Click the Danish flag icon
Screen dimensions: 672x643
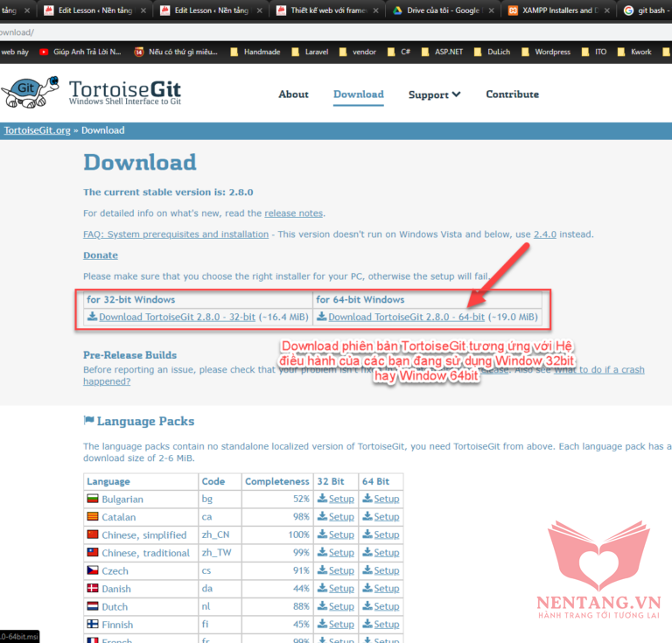(x=92, y=589)
